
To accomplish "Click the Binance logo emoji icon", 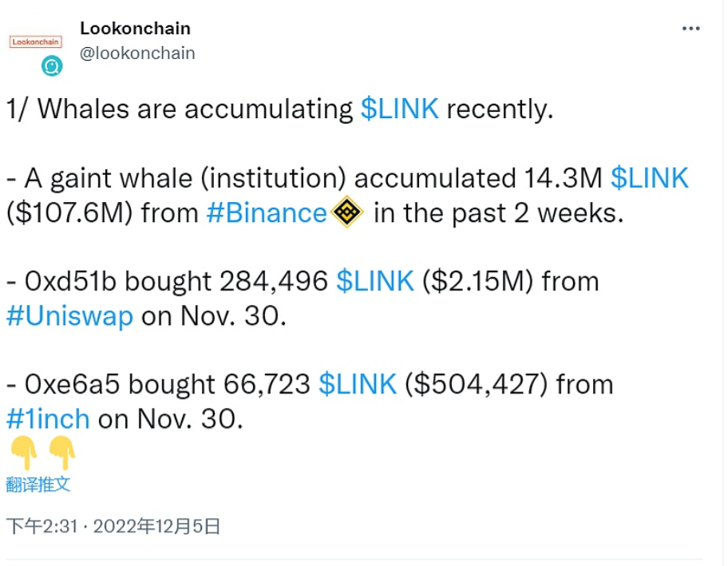I will [x=347, y=213].
